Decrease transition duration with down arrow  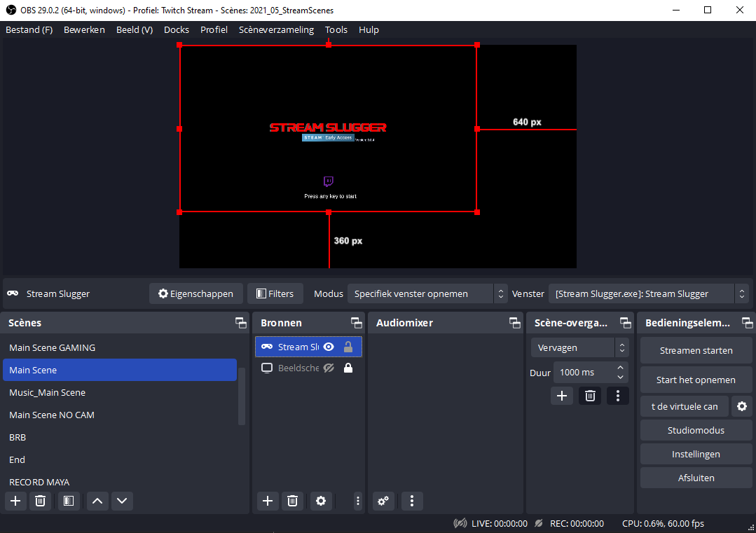point(621,378)
